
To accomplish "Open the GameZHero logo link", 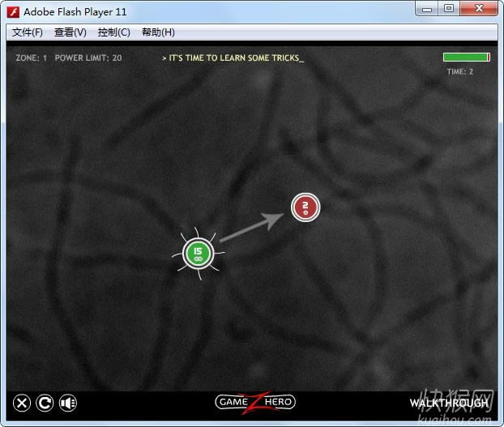I will [254, 402].
